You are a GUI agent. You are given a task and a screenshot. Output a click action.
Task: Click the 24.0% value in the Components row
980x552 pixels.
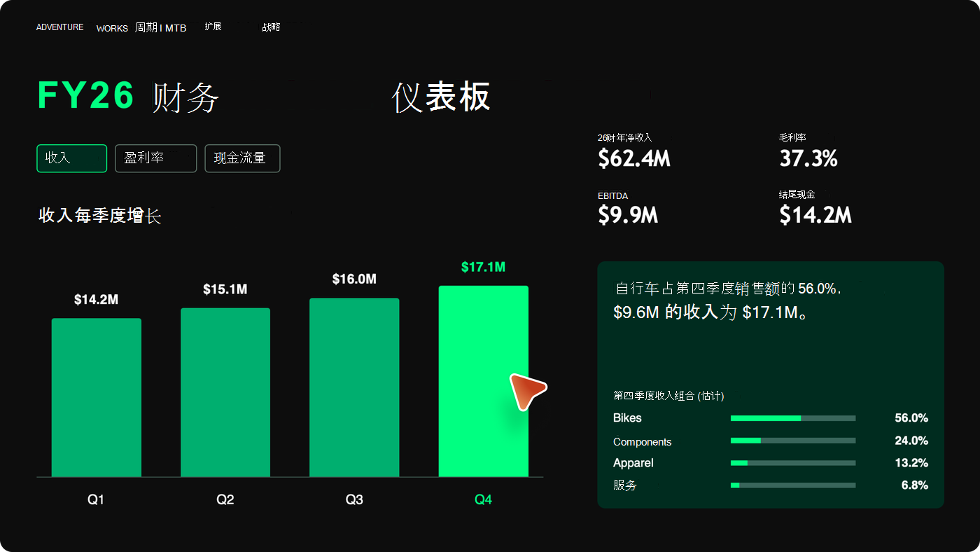pos(911,441)
